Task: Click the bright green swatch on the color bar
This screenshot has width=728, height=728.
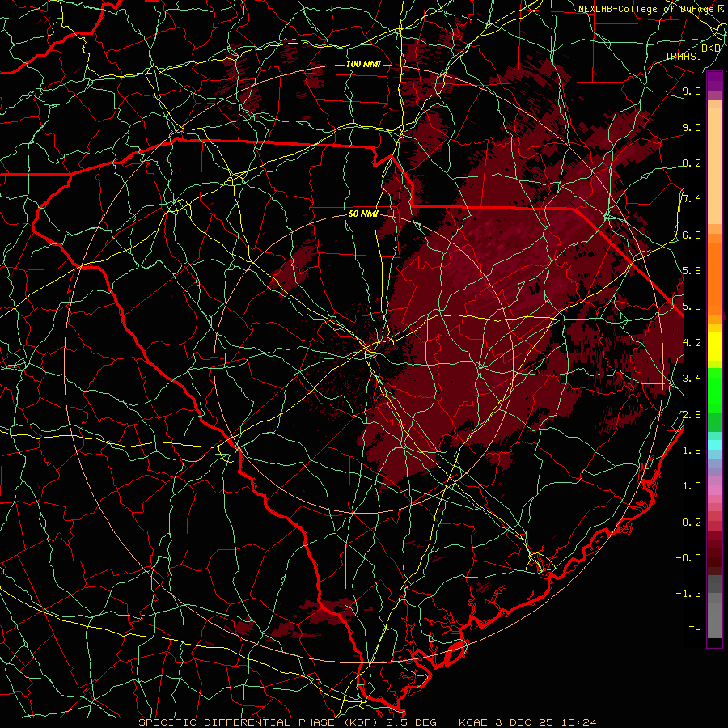Action: click(714, 391)
